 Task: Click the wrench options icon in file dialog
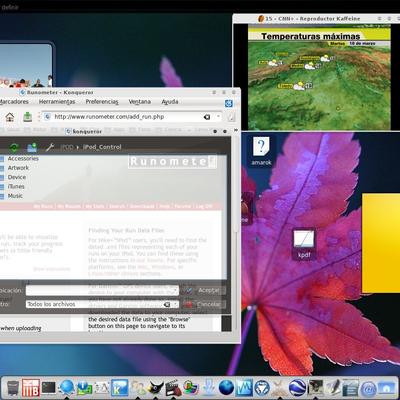point(50,147)
